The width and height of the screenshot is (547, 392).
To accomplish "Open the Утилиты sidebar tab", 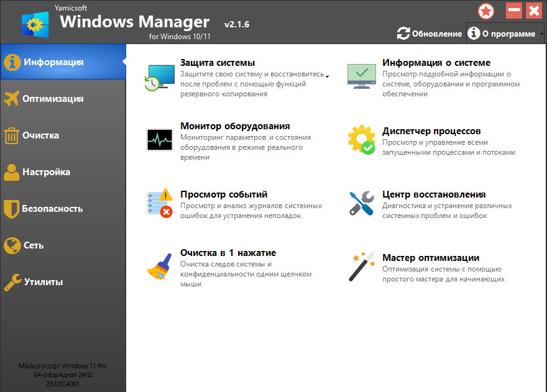I will [63, 282].
